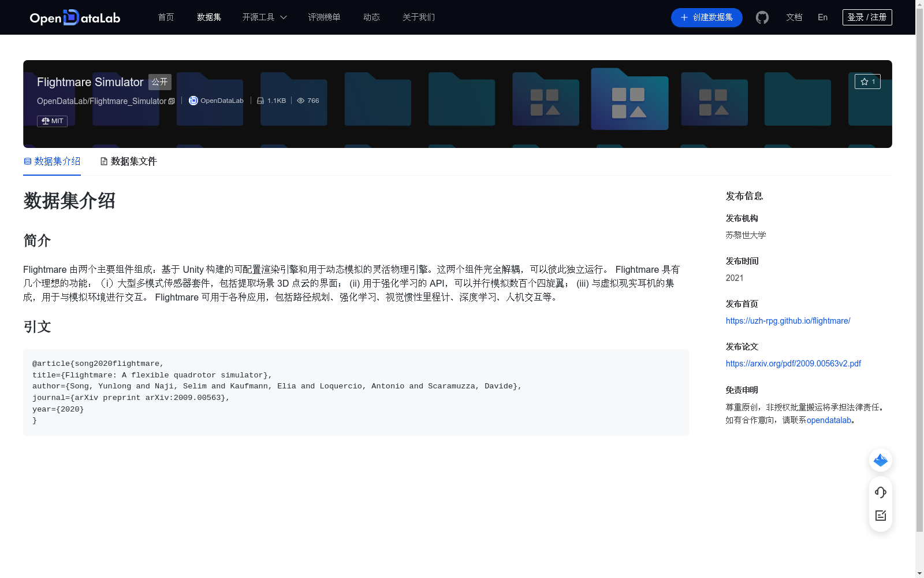This screenshot has height=578, width=924.
Task: Open 评测榜单 navigation item
Action: pos(324,17)
